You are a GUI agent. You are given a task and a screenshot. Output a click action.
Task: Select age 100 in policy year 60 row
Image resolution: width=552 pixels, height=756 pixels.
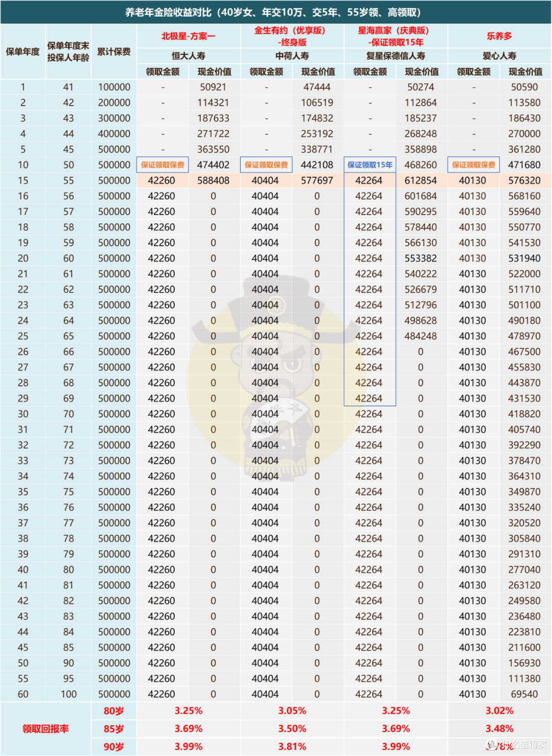click(68, 694)
